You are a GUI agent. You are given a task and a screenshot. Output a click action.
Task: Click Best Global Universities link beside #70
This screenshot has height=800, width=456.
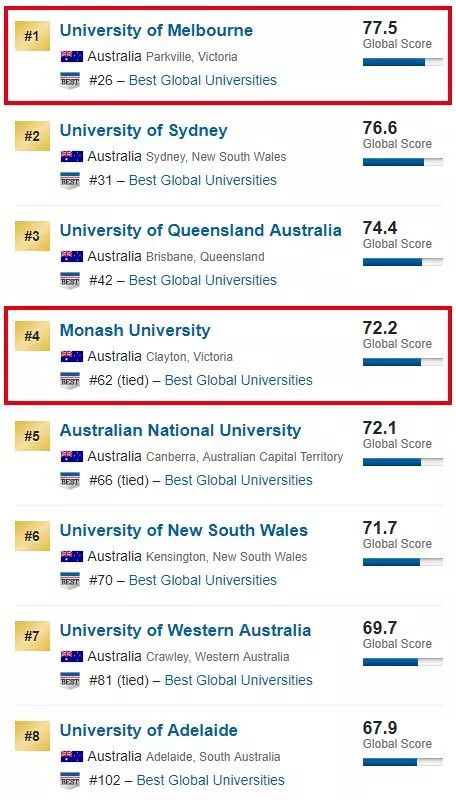(203, 580)
